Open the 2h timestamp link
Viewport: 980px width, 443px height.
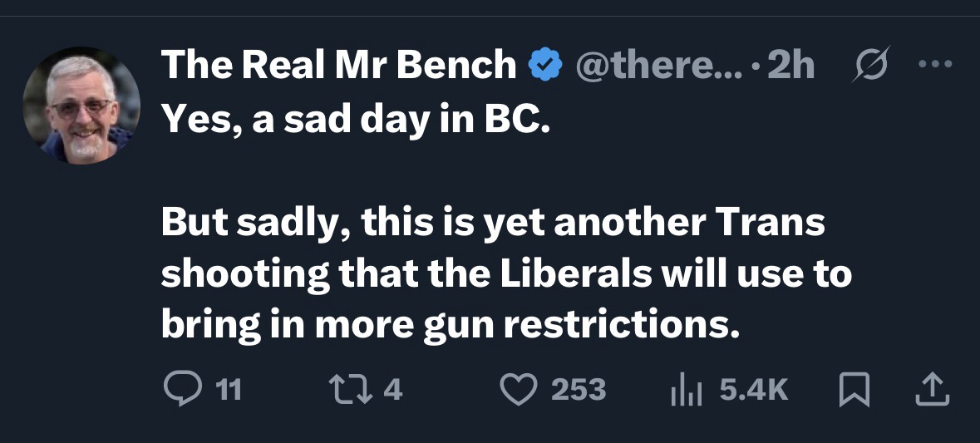tap(790, 65)
